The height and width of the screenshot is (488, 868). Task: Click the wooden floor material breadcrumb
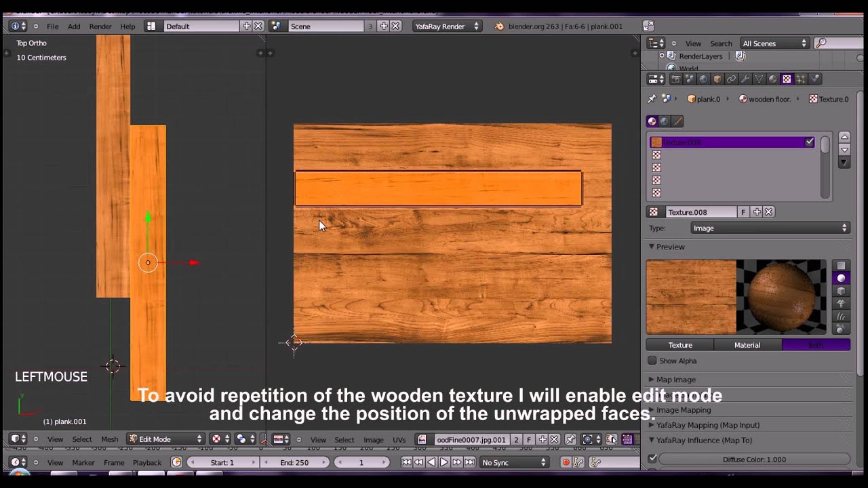765,99
